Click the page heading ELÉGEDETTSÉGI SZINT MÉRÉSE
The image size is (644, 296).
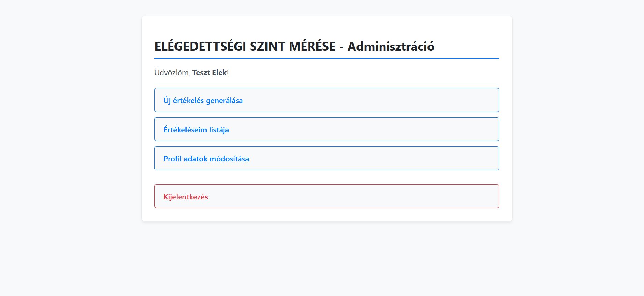(x=245, y=46)
